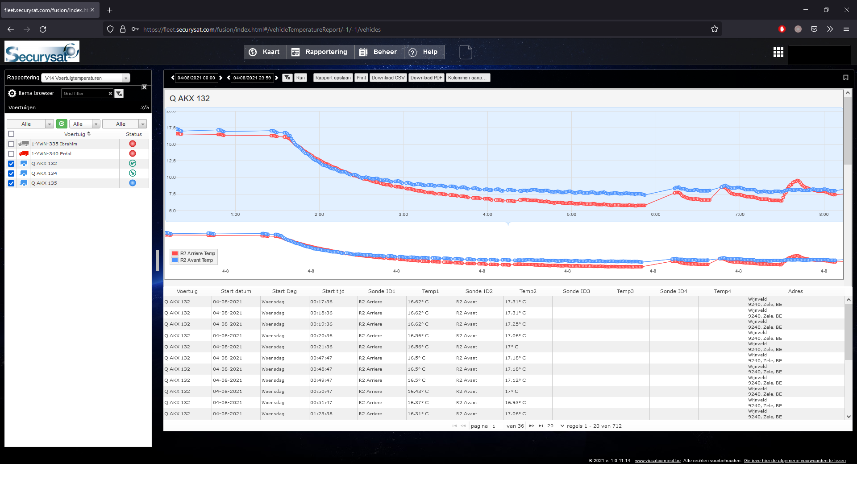Check the 1-YWN-340 Erdal checkbox

pos(11,154)
